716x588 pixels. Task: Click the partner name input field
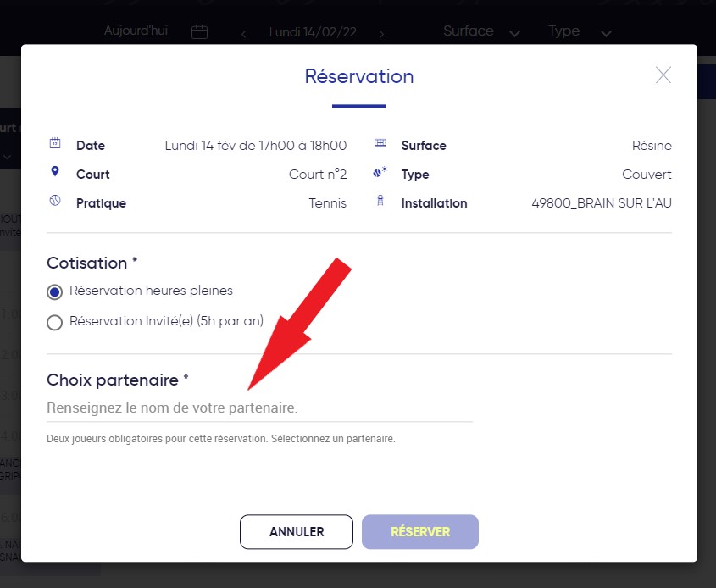point(258,408)
